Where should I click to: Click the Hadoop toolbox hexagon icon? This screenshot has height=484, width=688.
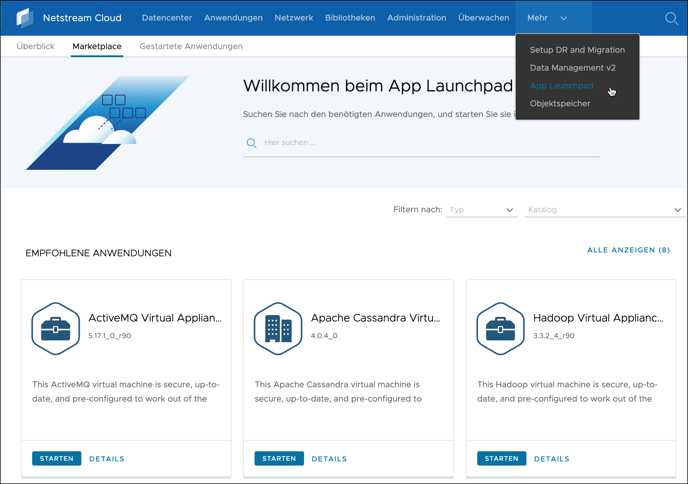(x=501, y=329)
